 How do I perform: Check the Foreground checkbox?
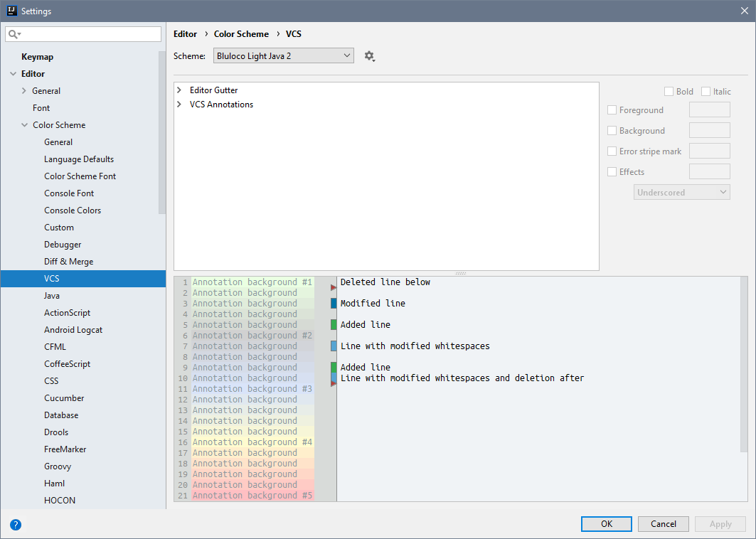612,110
